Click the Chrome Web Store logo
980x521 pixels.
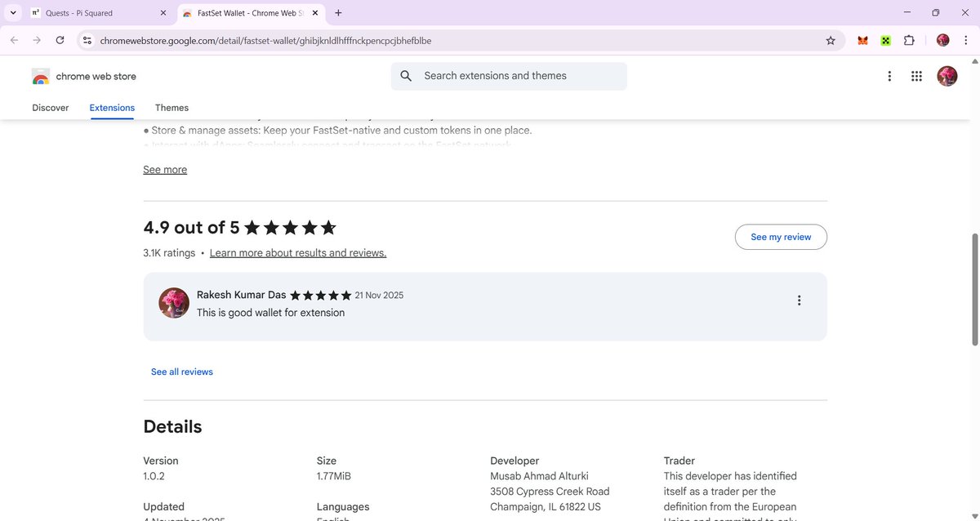point(84,76)
